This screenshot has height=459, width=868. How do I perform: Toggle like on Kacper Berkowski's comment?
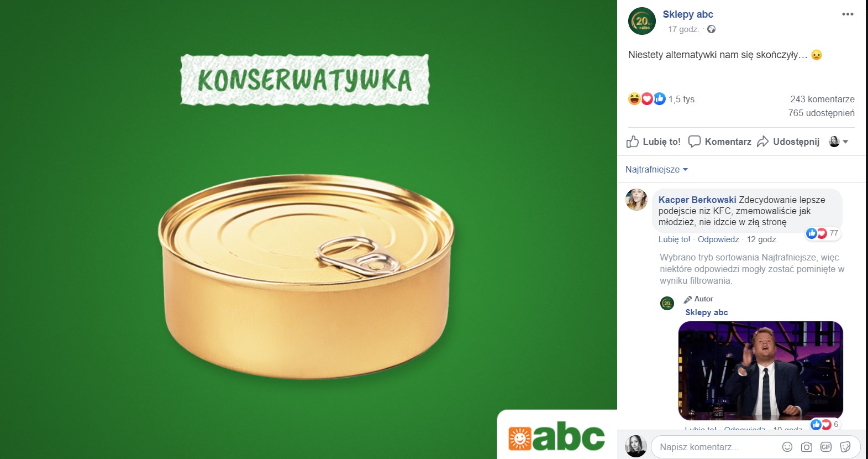[674, 239]
